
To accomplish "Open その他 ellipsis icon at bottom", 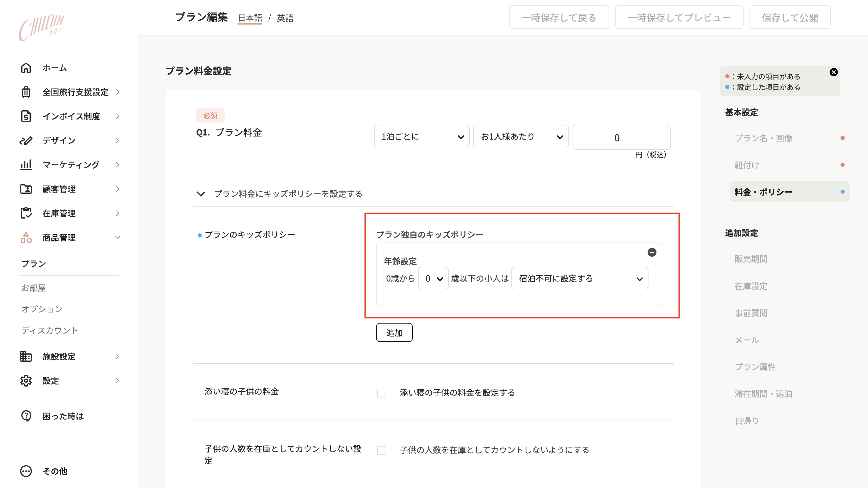I will point(26,471).
